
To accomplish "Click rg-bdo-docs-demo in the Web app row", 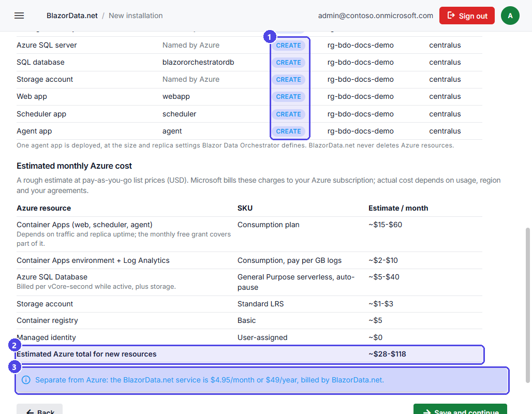I will coord(360,96).
